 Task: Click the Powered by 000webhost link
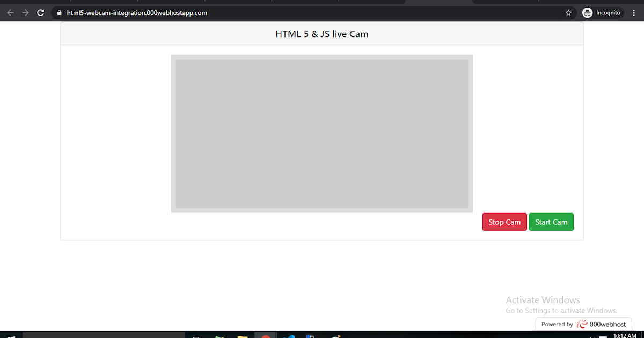tap(583, 324)
